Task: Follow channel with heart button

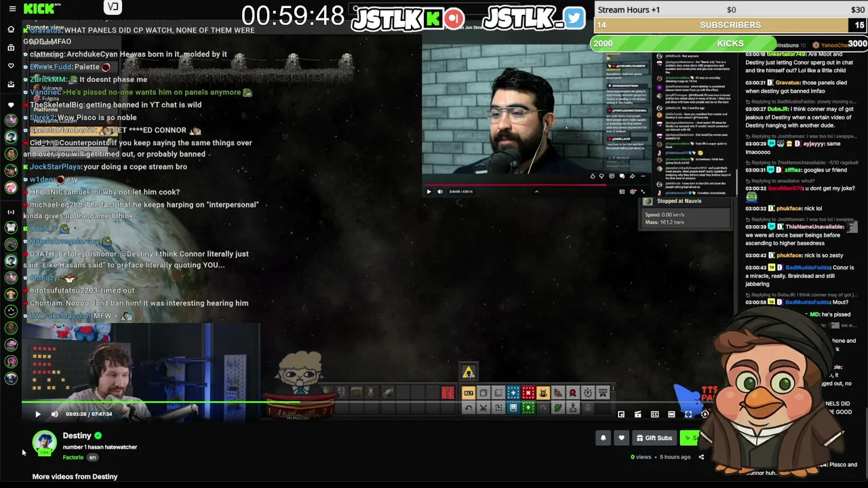Action: pos(621,438)
